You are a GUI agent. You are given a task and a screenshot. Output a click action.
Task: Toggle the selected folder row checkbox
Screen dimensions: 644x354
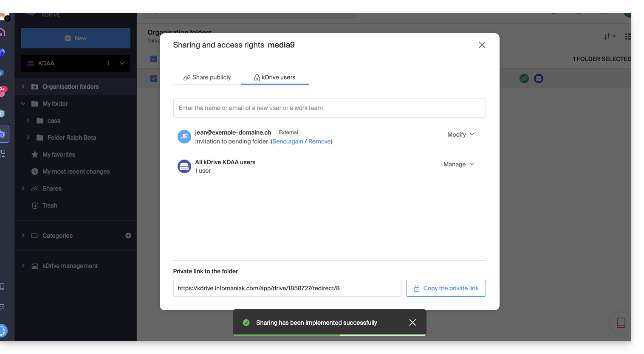coord(154,79)
